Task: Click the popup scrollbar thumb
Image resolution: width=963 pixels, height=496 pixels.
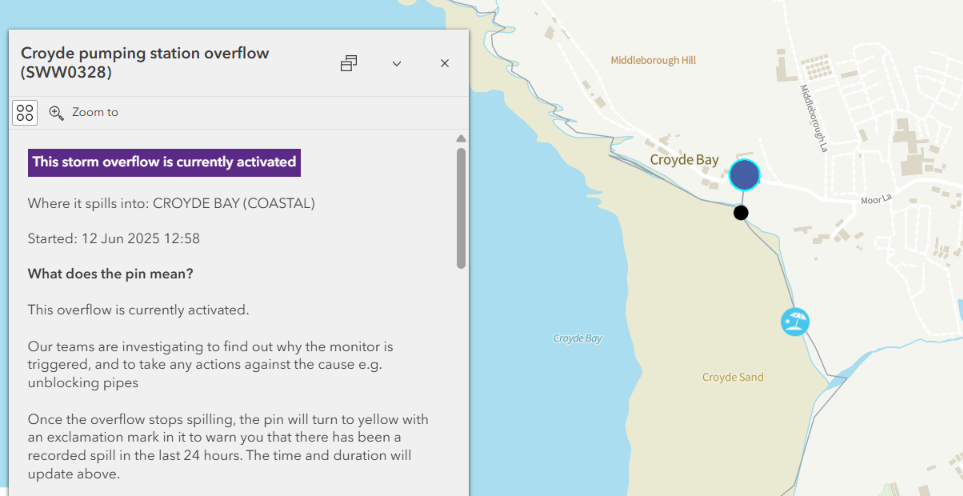Action: coord(461,208)
